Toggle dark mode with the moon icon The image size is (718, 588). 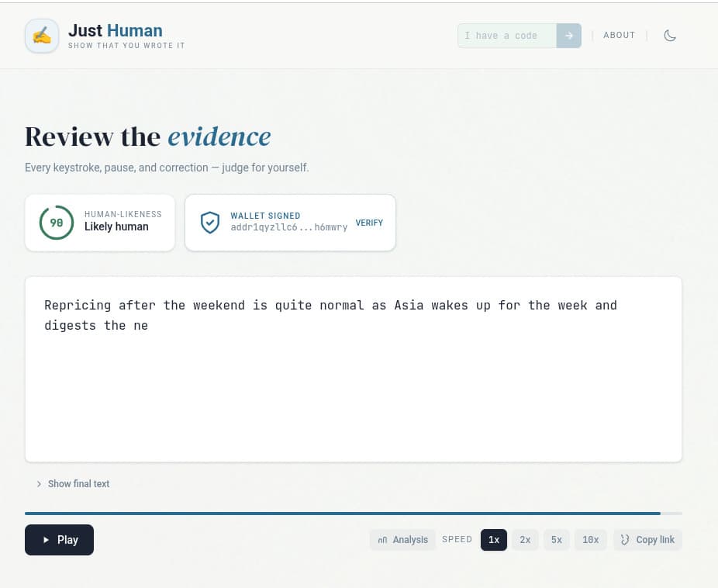(670, 36)
